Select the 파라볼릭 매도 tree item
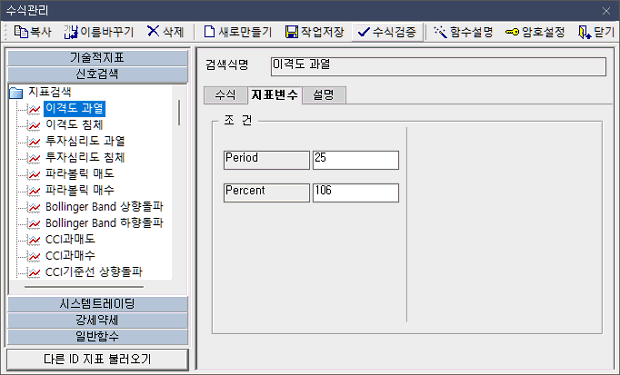620x375 pixels. pyautogui.click(x=80, y=174)
